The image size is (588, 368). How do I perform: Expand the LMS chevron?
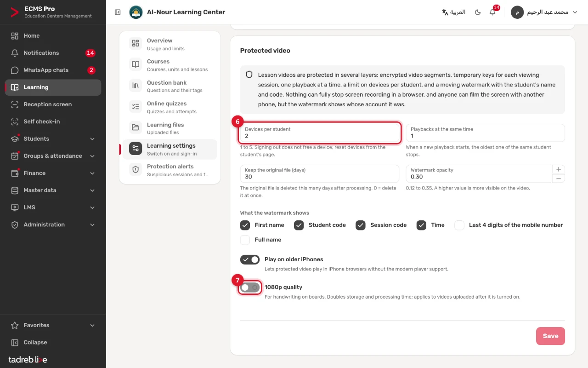(92, 207)
